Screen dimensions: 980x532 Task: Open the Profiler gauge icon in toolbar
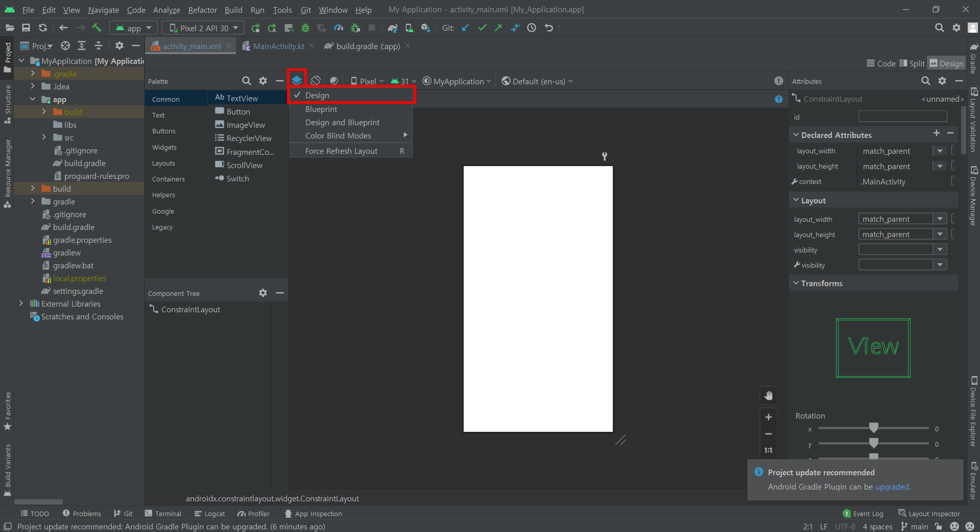pyautogui.click(x=339, y=28)
